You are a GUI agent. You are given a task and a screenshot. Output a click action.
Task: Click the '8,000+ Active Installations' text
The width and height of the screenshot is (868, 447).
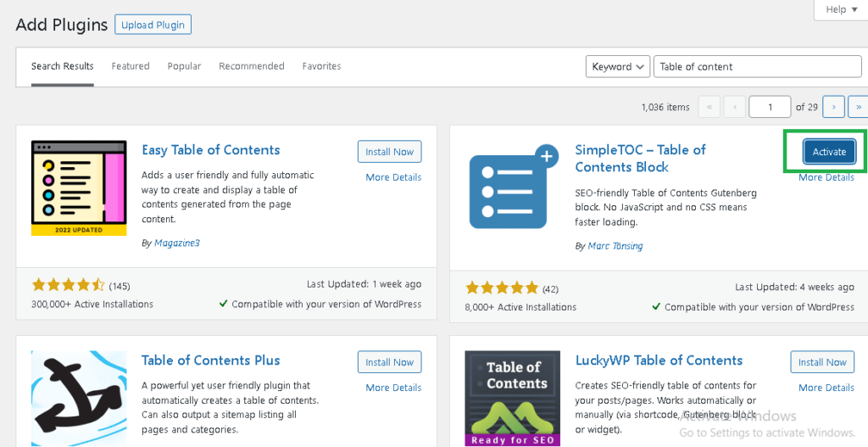pos(521,307)
